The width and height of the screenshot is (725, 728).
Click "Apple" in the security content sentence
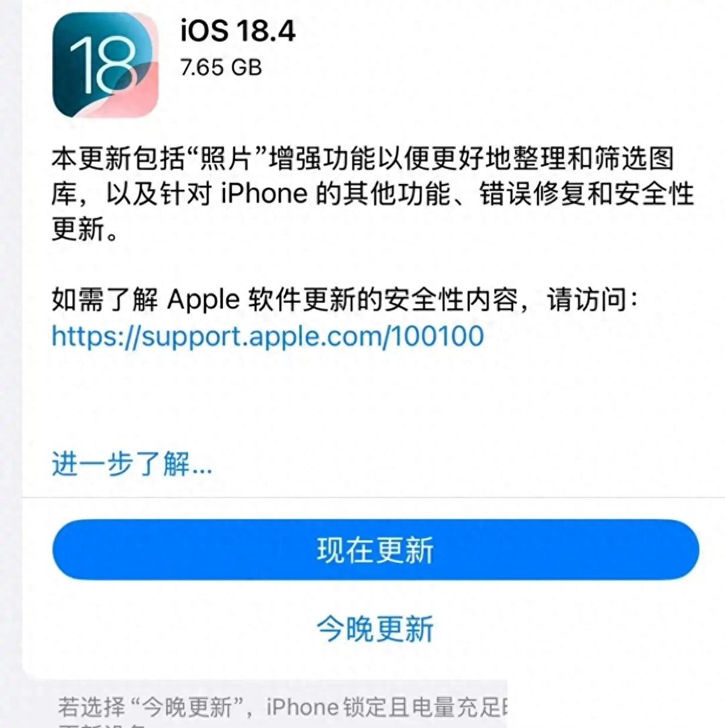[x=203, y=300]
